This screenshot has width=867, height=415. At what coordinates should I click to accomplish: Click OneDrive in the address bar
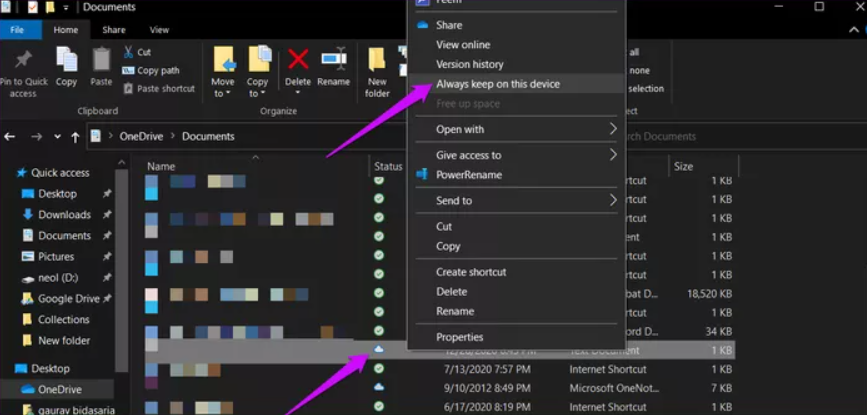[141, 136]
